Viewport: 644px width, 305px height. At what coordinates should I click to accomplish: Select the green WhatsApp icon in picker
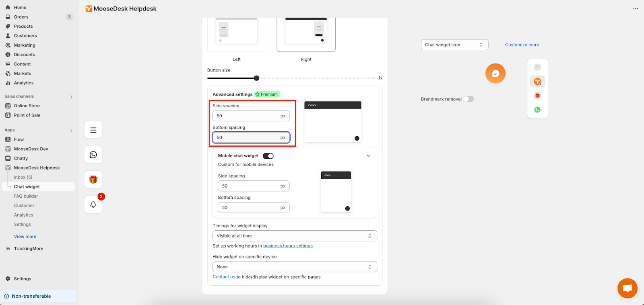537,110
